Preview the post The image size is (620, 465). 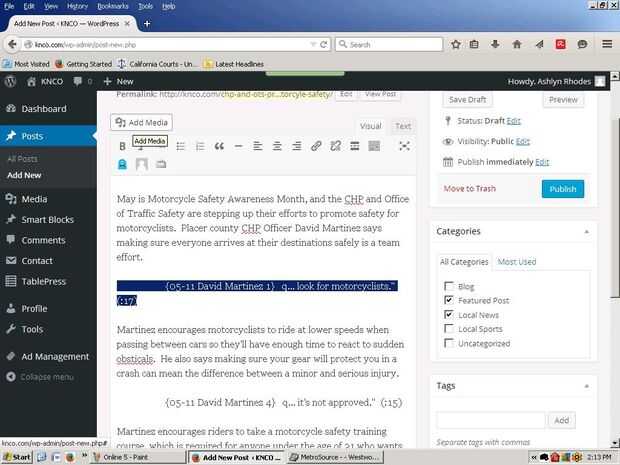563,100
